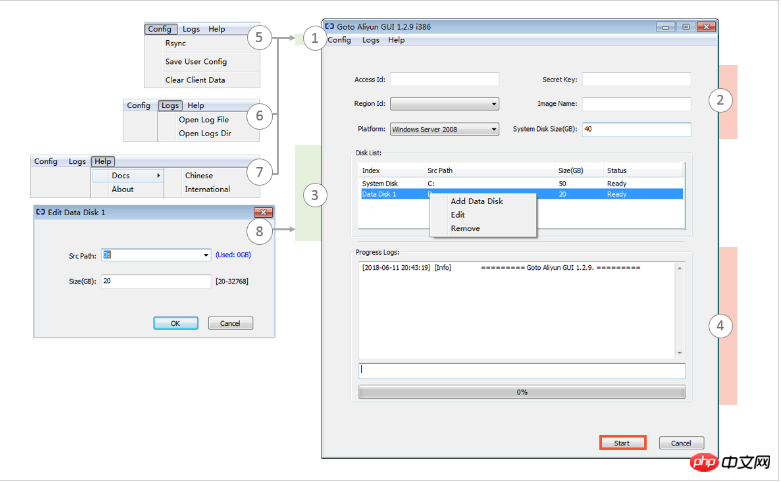Select Clear Client Data menu entry

195,80
